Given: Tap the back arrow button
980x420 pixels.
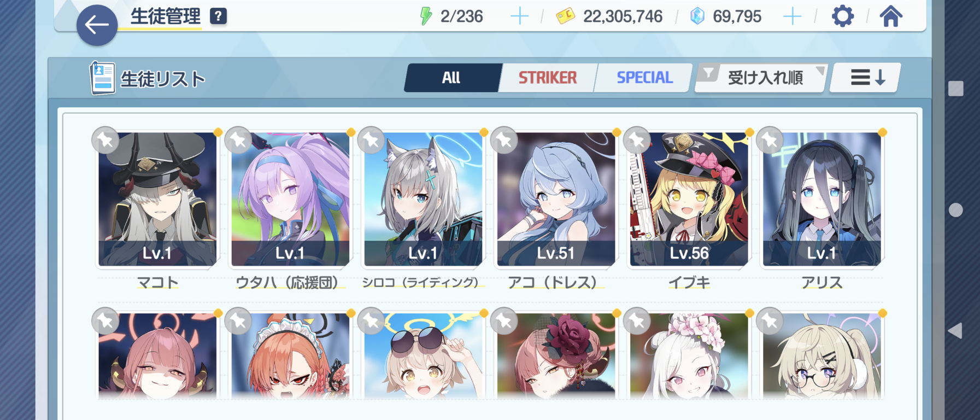Looking at the screenshot, I should click(97, 25).
